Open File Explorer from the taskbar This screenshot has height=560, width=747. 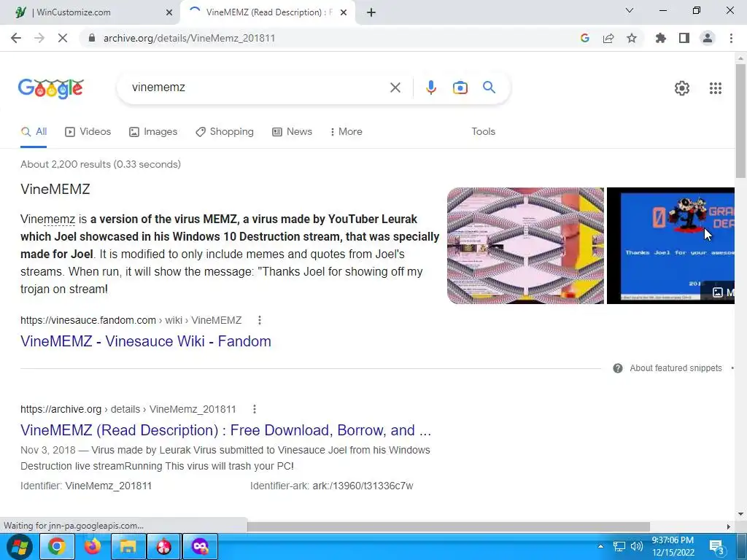[128, 546]
